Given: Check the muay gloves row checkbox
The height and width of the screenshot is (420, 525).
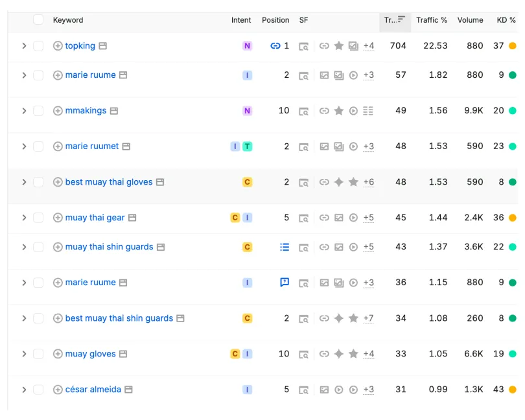Looking at the screenshot, I should (38, 354).
